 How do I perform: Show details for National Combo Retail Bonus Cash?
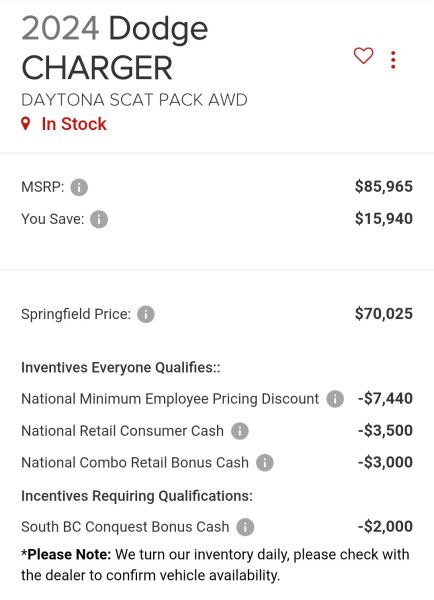pos(264,463)
